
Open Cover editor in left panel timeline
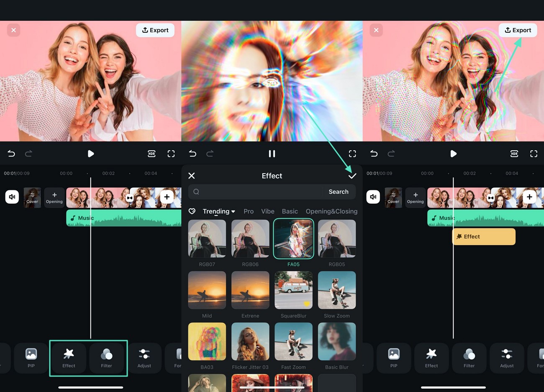32,197
